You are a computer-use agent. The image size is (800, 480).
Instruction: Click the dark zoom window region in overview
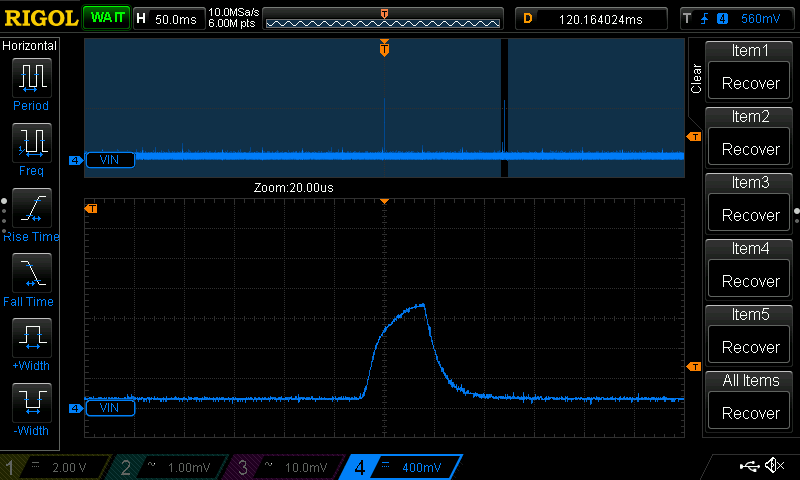504,108
